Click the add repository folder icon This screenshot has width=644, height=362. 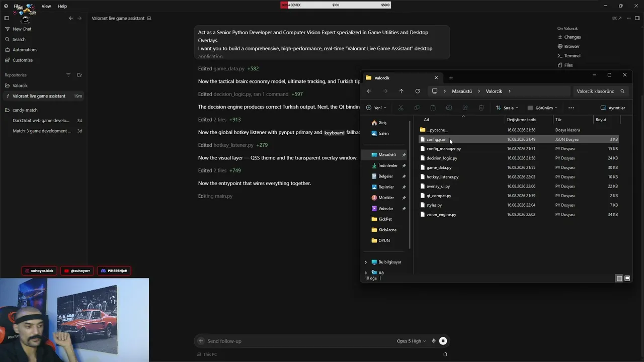click(79, 75)
